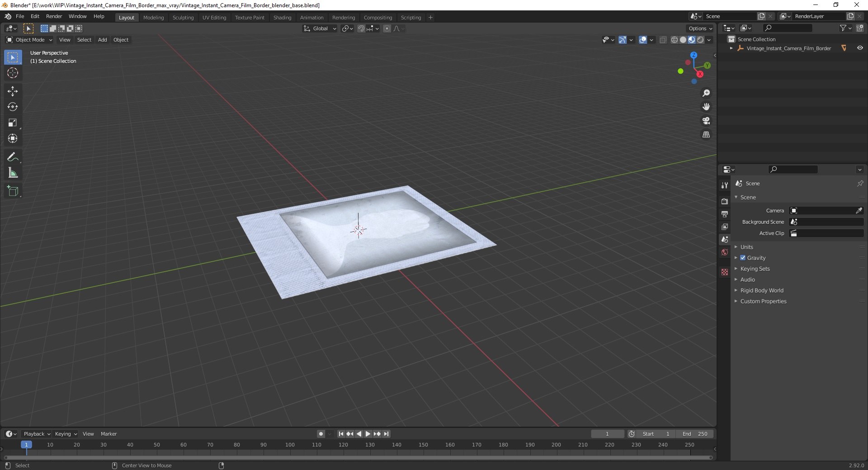Image resolution: width=868 pixels, height=470 pixels.
Task: Switch to the Modeling workspace tab
Action: click(153, 18)
